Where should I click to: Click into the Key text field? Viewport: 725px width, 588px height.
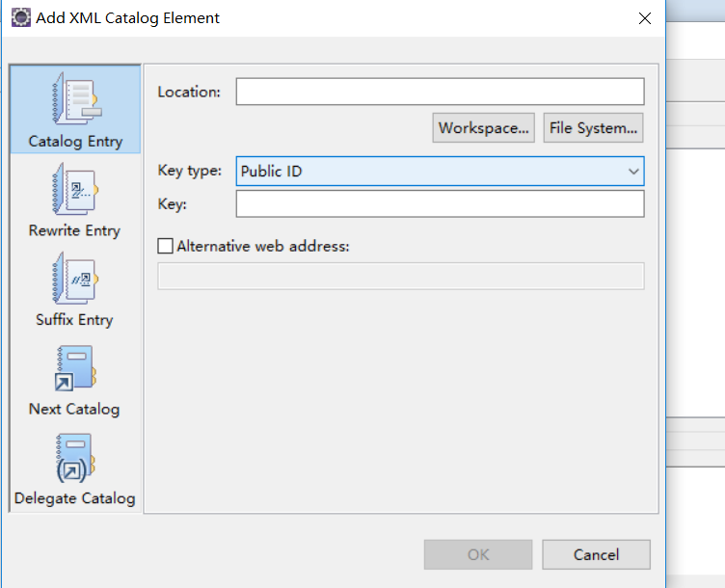[440, 203]
